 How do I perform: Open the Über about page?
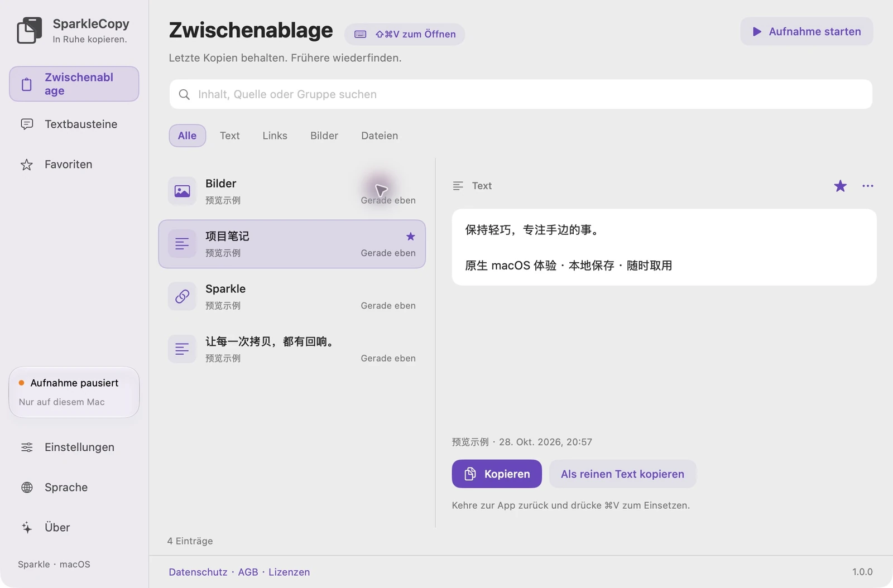tap(74, 528)
